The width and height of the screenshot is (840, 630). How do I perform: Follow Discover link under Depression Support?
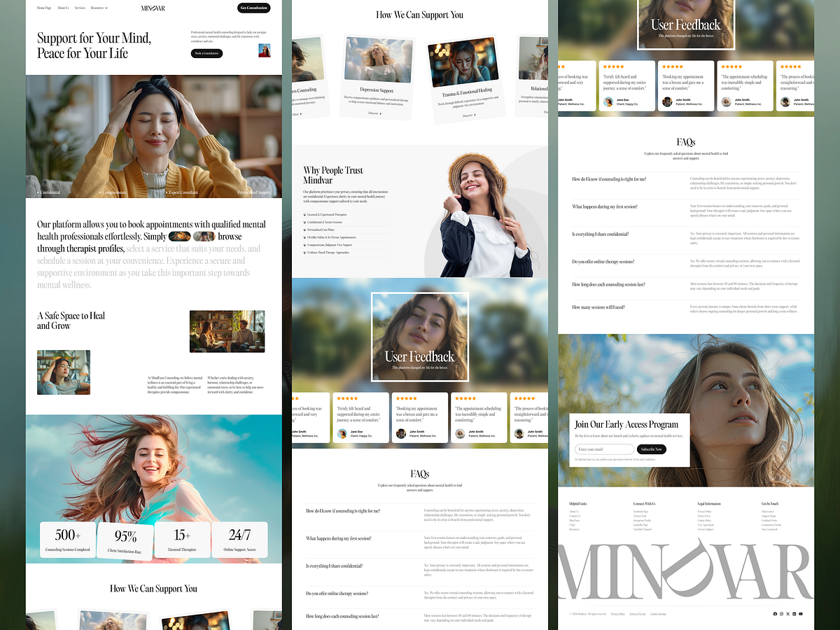coord(375,113)
